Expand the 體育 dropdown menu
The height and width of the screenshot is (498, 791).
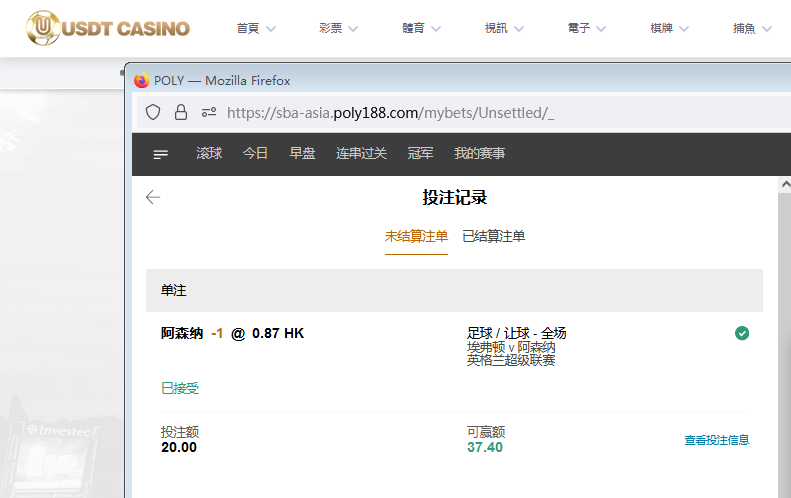421,28
